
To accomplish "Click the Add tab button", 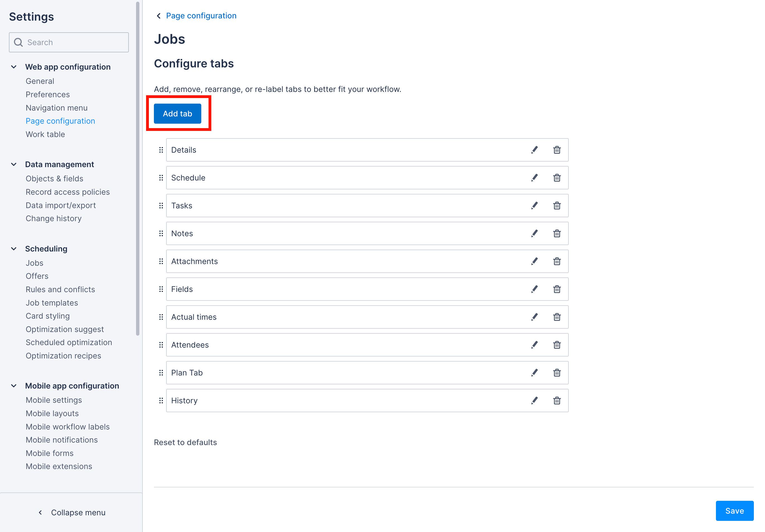I will coord(177,114).
